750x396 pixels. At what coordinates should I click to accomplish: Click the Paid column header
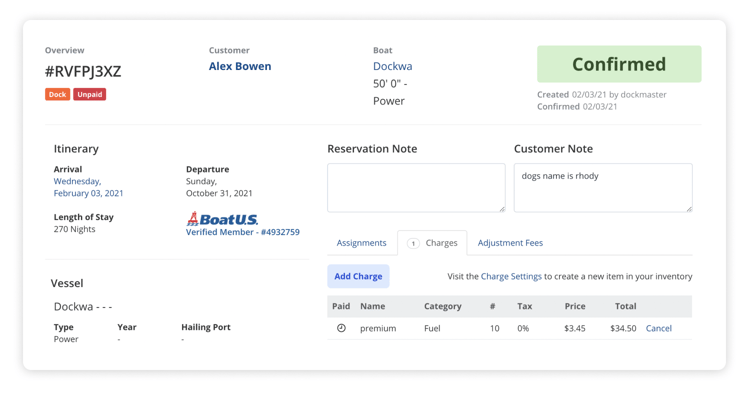341,306
